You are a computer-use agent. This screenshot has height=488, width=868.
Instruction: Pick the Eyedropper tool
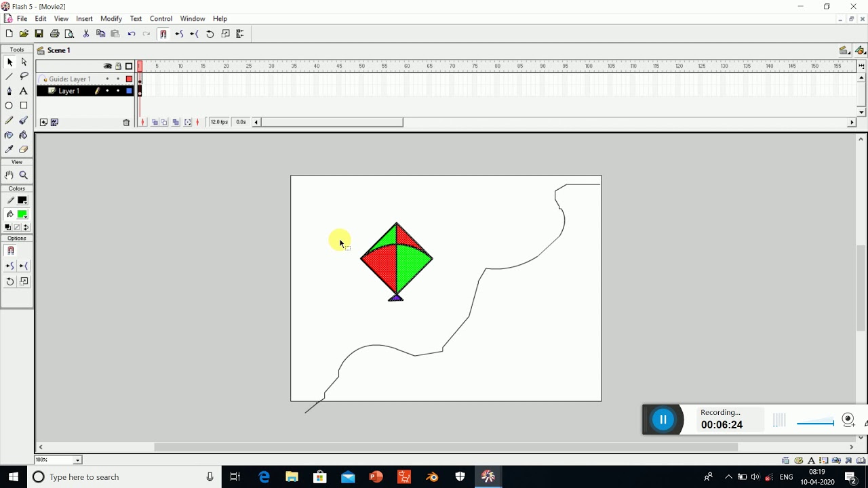[9, 149]
